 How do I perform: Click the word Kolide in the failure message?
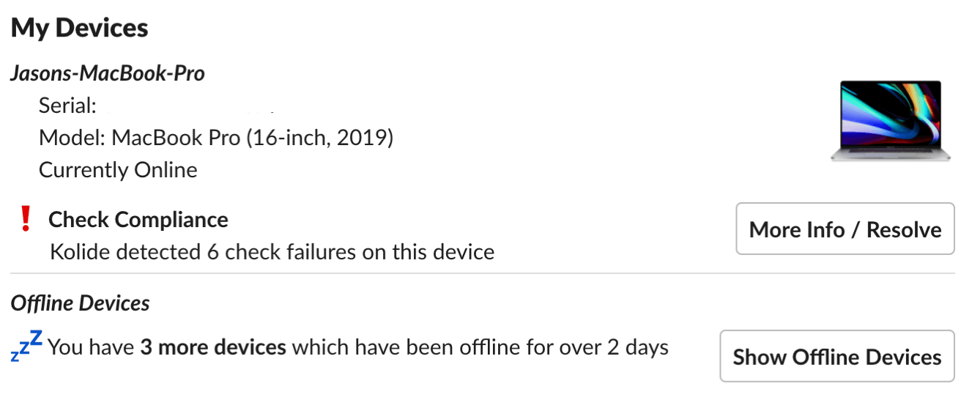coord(82,252)
